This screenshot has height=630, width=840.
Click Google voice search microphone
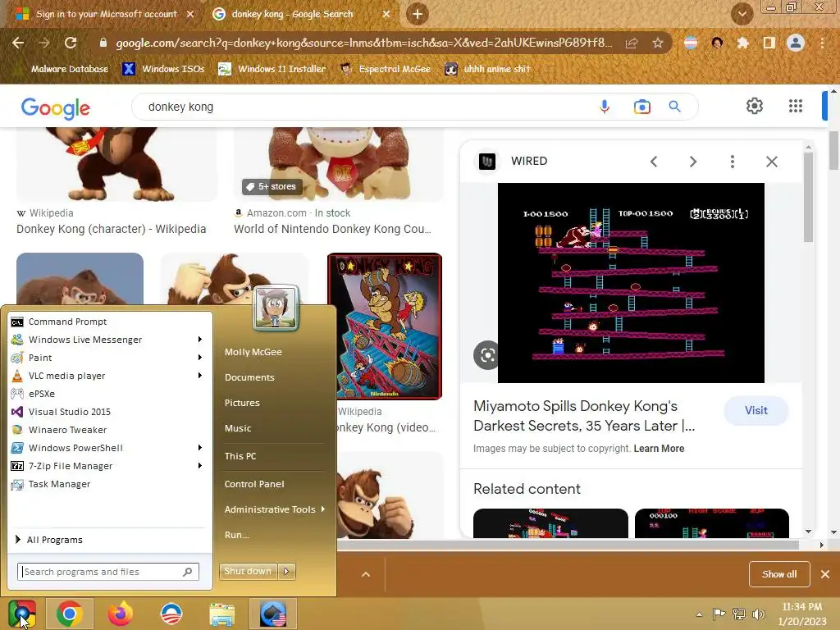[x=605, y=107]
